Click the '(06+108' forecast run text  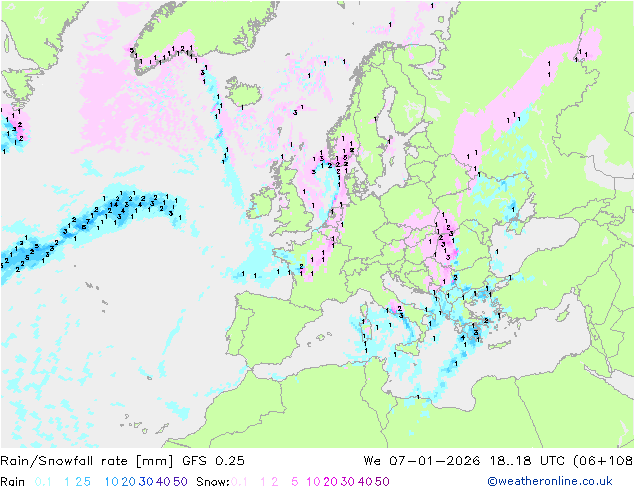coord(603,461)
